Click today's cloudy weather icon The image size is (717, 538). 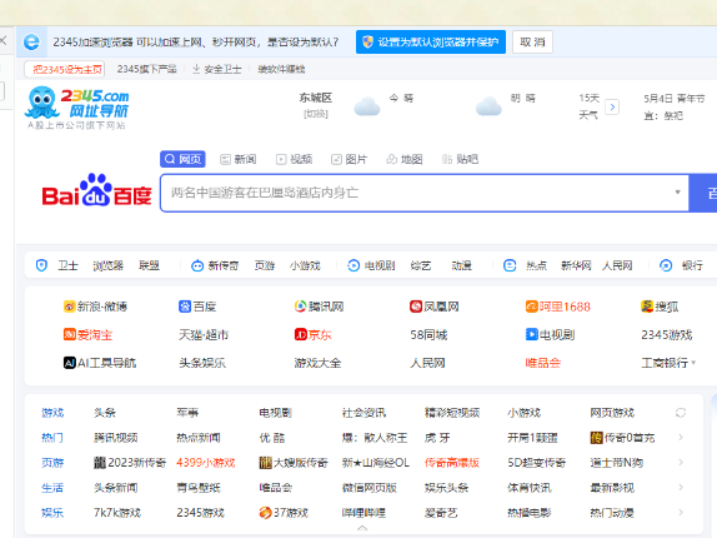point(367,106)
